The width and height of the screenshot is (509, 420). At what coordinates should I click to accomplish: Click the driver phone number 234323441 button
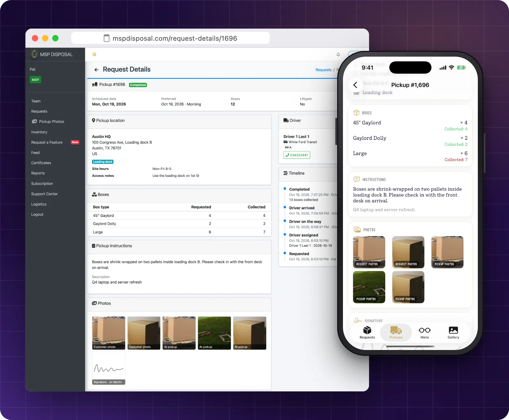click(x=297, y=155)
